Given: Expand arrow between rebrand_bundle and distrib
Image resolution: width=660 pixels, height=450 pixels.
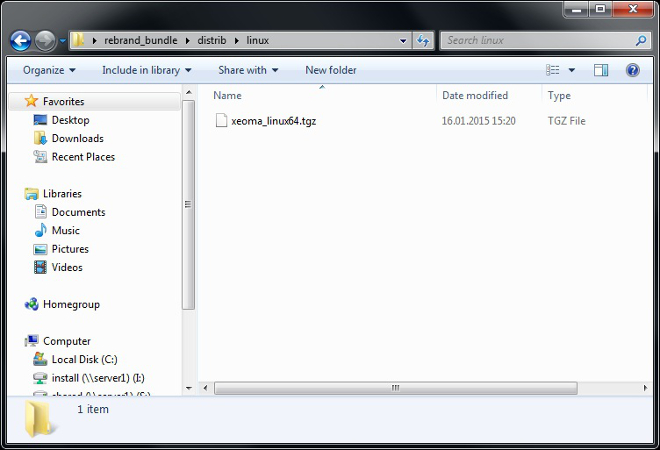Looking at the screenshot, I should click(187, 41).
